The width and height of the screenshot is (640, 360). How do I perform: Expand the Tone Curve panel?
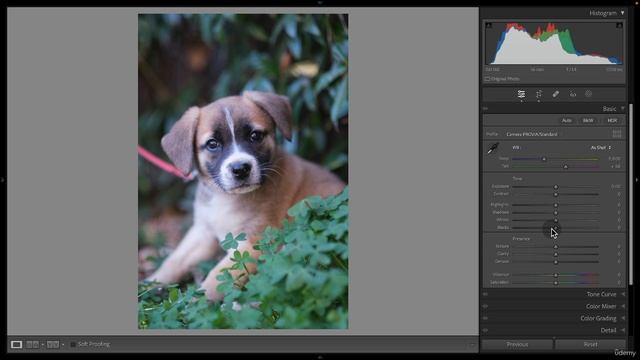623,294
